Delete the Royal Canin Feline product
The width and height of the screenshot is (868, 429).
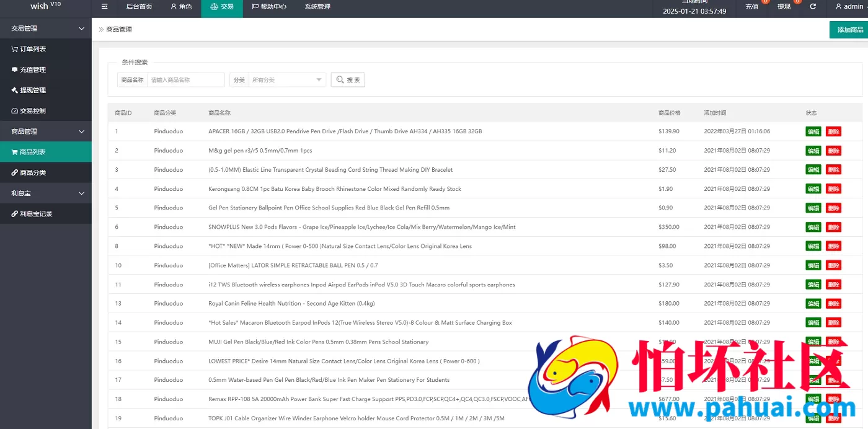coord(833,304)
